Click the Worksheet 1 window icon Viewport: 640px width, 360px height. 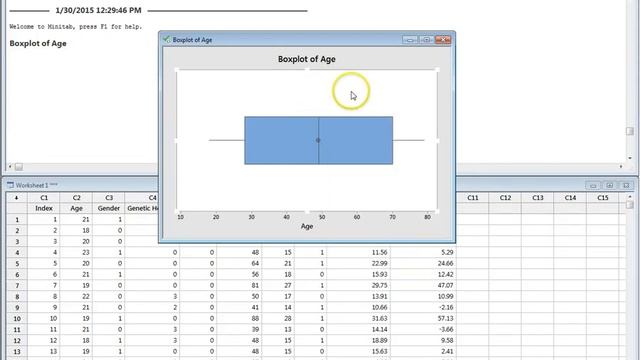click(11, 185)
